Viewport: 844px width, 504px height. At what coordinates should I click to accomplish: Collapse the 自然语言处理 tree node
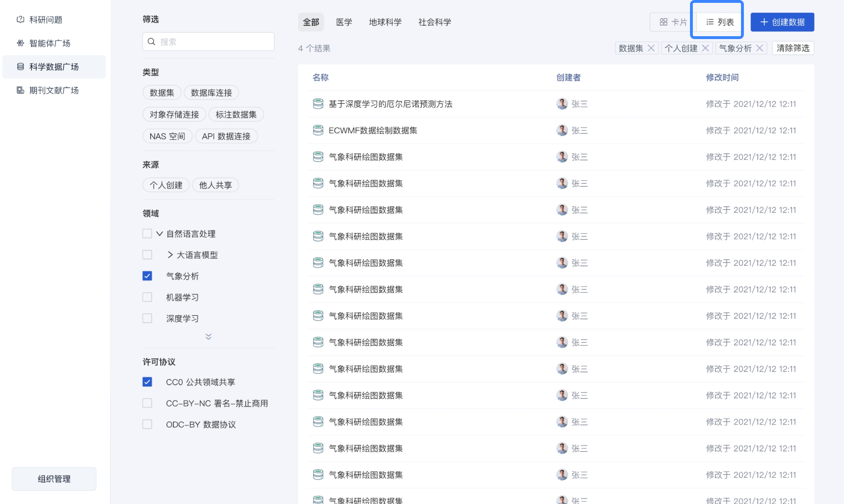[159, 234]
